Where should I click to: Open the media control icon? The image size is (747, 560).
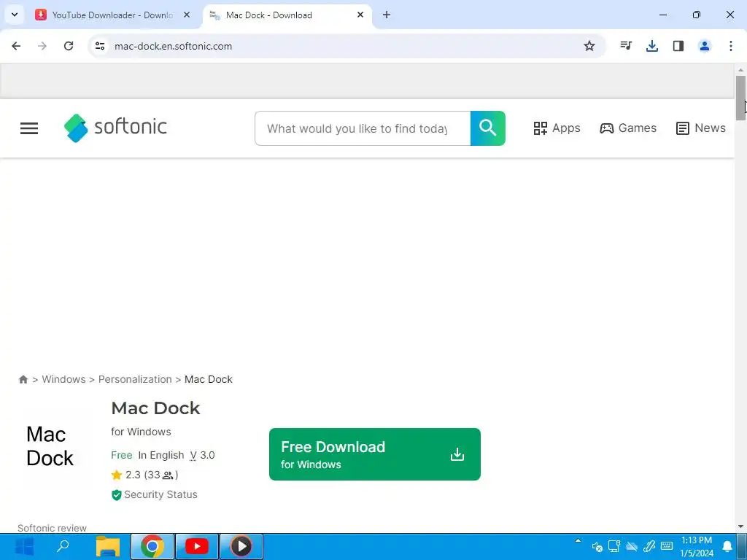[625, 46]
